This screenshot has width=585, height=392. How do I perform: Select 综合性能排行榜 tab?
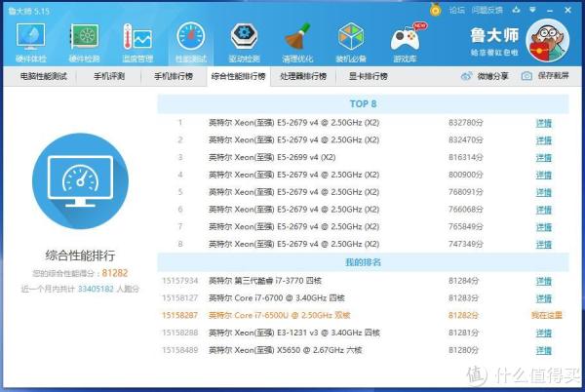click(x=239, y=76)
